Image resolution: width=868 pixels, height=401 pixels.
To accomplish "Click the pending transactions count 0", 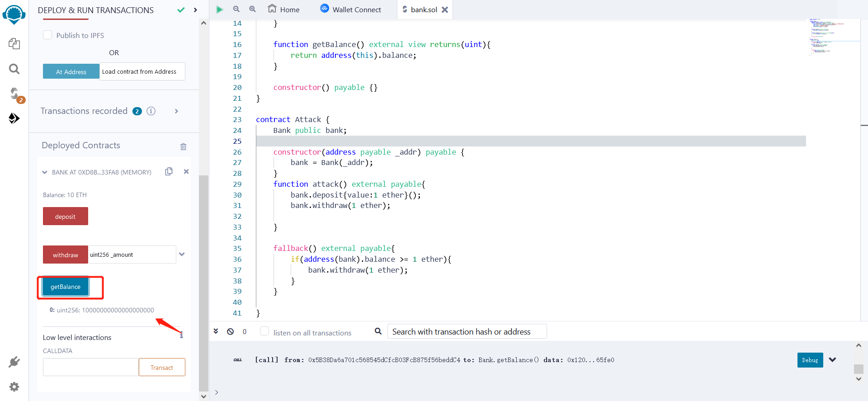I will [x=245, y=331].
